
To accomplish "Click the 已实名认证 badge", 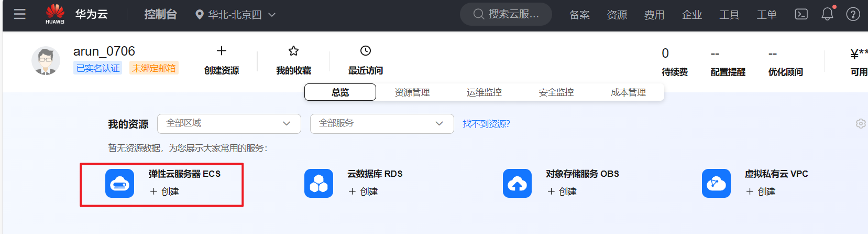I will click(98, 68).
